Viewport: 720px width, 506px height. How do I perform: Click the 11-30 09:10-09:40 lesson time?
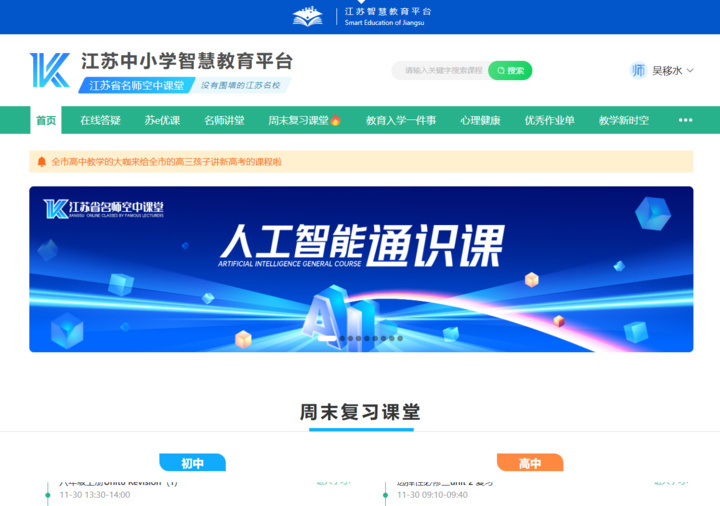(433, 495)
